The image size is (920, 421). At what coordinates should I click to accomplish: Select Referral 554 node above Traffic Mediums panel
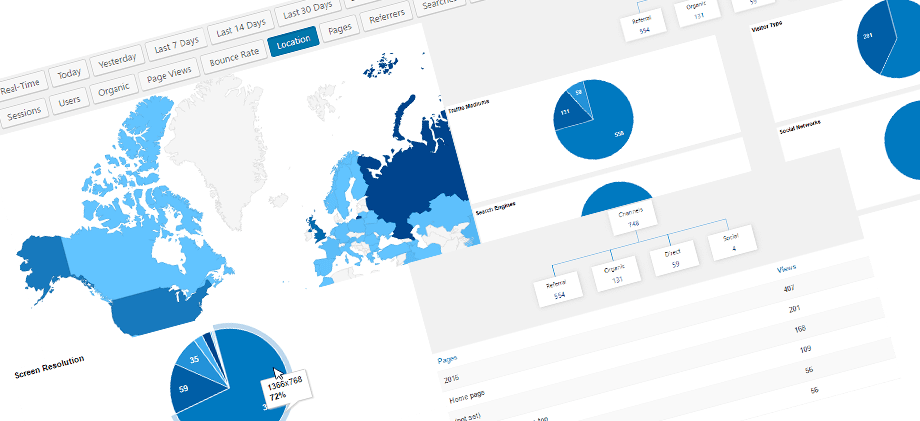tap(644, 26)
